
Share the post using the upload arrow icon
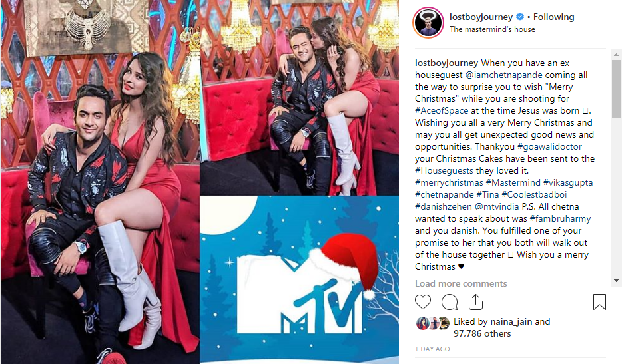475,302
